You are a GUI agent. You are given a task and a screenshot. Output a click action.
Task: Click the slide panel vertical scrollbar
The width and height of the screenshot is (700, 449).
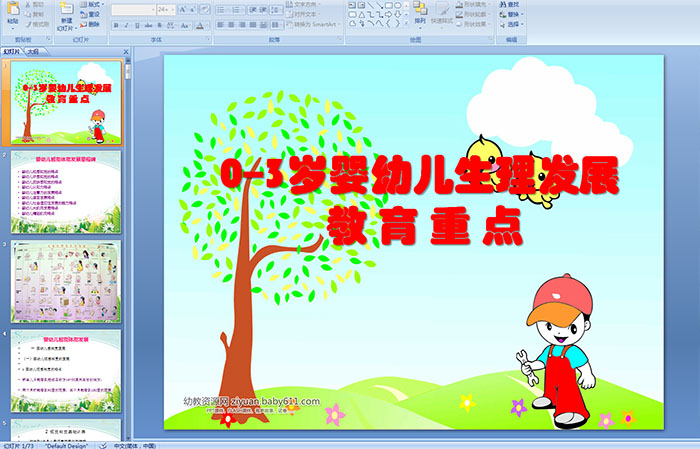tap(128, 248)
